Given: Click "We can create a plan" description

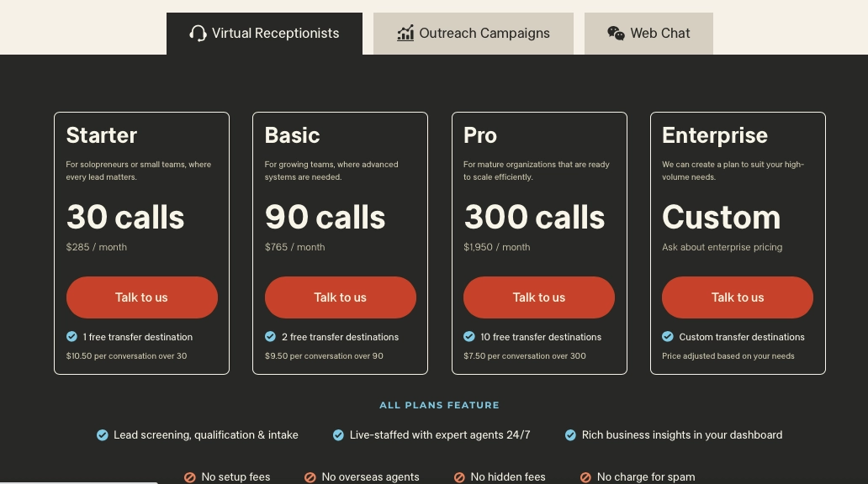Looking at the screenshot, I should point(733,171).
